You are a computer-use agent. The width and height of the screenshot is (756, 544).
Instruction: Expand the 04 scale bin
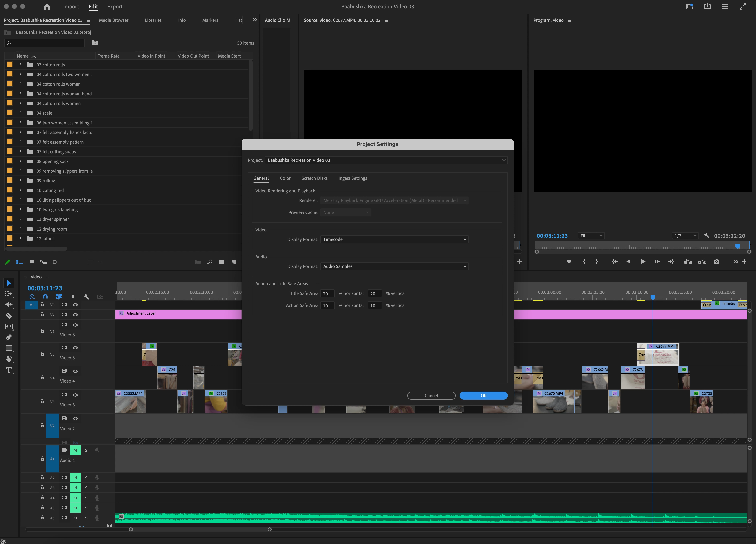pyautogui.click(x=20, y=113)
